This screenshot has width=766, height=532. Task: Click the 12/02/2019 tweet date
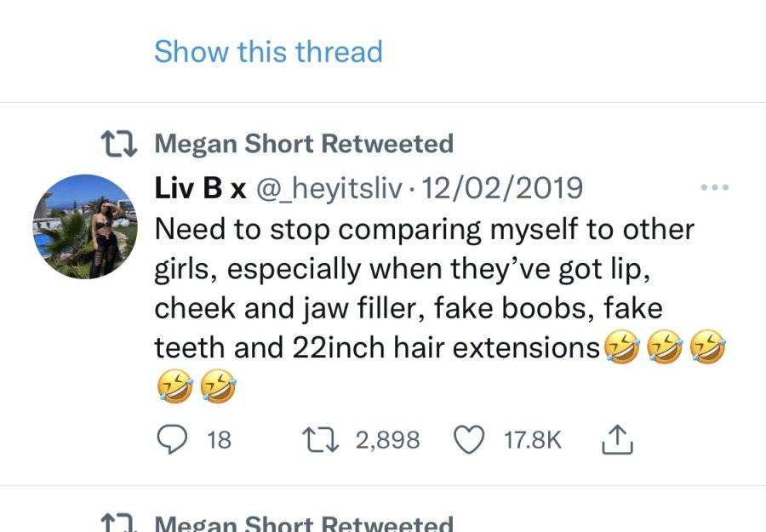click(501, 188)
